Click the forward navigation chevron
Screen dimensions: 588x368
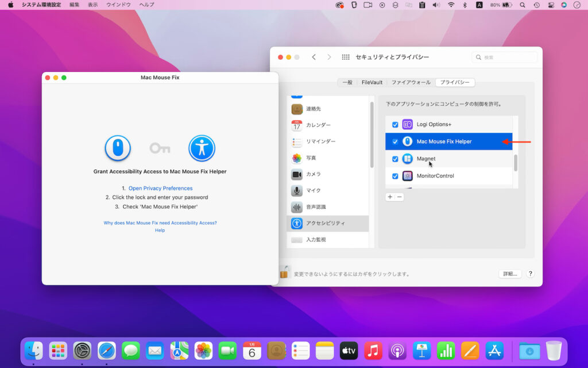pyautogui.click(x=329, y=57)
